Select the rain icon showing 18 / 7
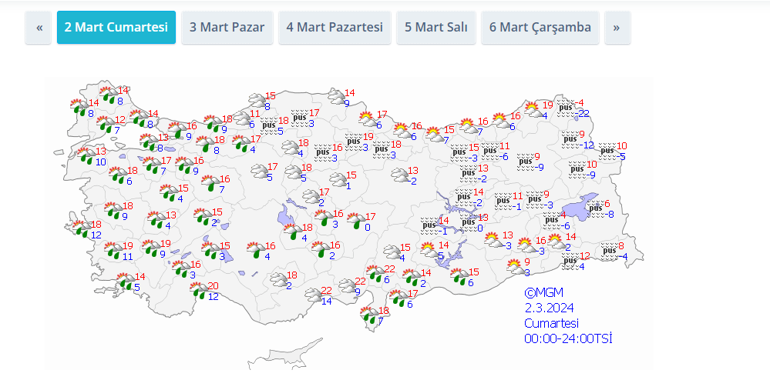Image resolution: width=770 pixels, height=380 pixels. click(369, 315)
